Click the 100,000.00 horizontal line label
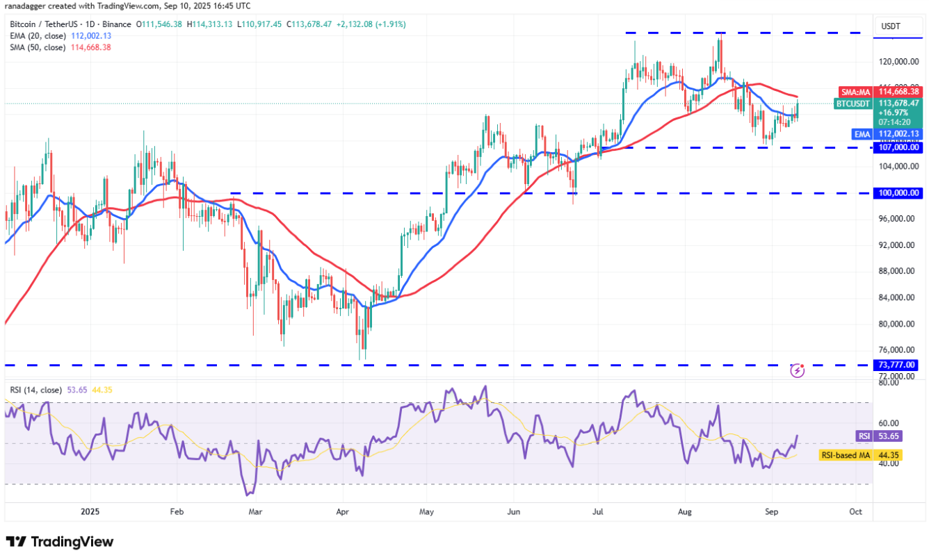Screen dimensions: 929x560 [x=899, y=193]
